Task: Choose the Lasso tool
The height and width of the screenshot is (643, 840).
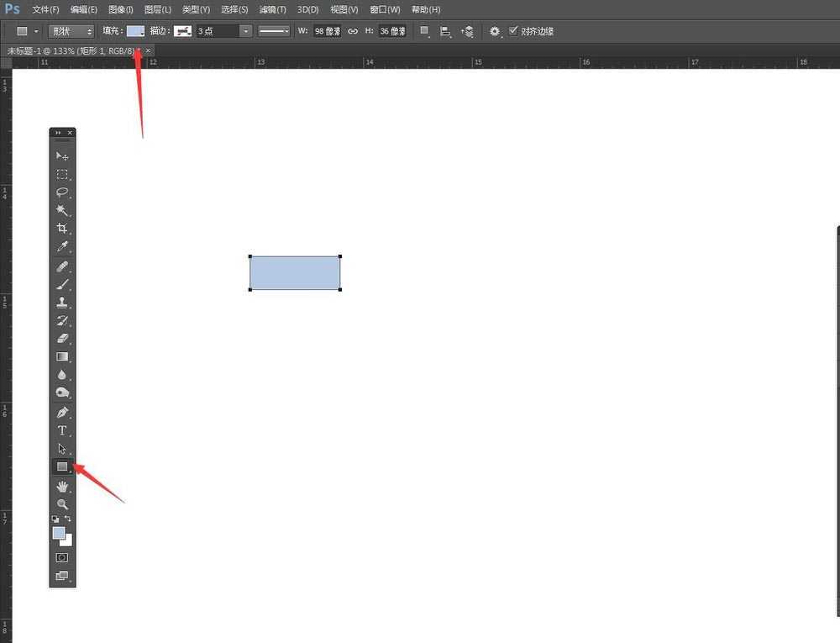Action: pyautogui.click(x=62, y=192)
